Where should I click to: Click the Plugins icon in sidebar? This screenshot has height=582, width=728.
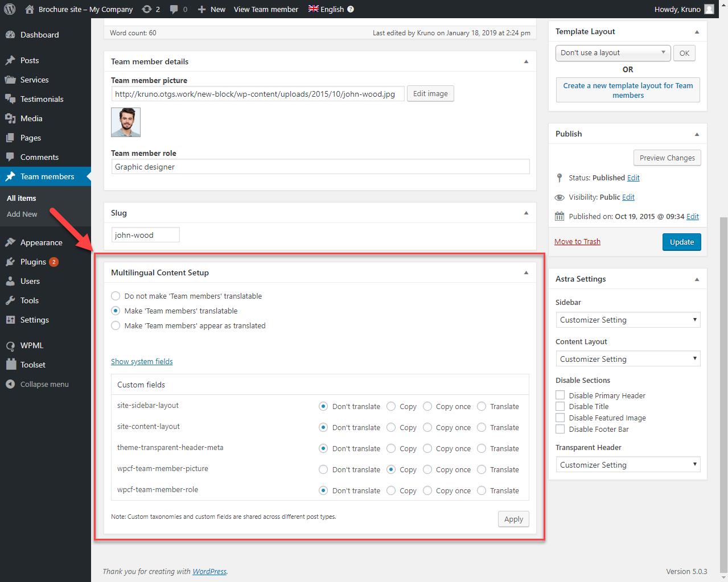click(10, 262)
